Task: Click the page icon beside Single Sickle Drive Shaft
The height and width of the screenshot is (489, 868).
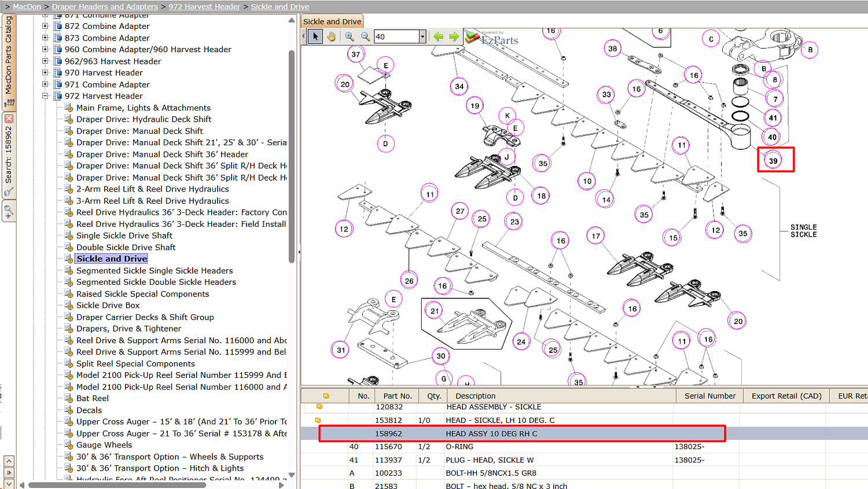Action: coord(69,236)
